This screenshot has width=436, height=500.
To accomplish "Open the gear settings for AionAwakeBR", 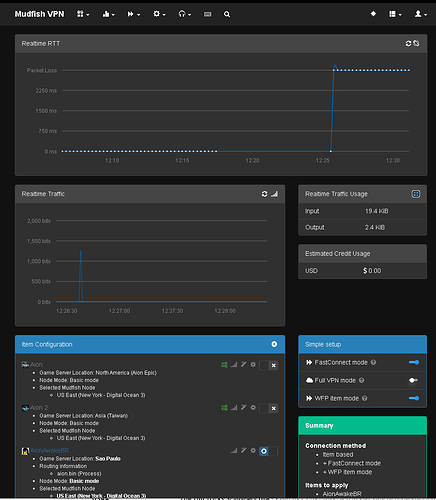I will click(253, 451).
